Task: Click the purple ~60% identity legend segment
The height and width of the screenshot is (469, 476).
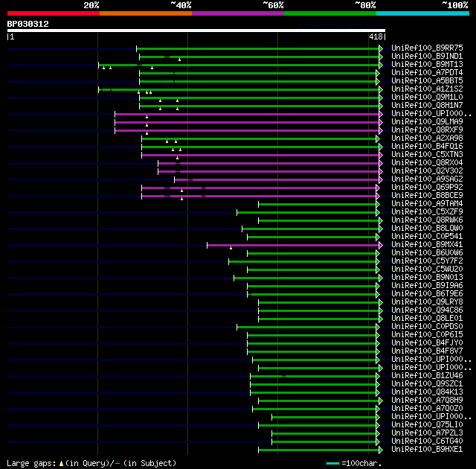Action: tap(238, 13)
